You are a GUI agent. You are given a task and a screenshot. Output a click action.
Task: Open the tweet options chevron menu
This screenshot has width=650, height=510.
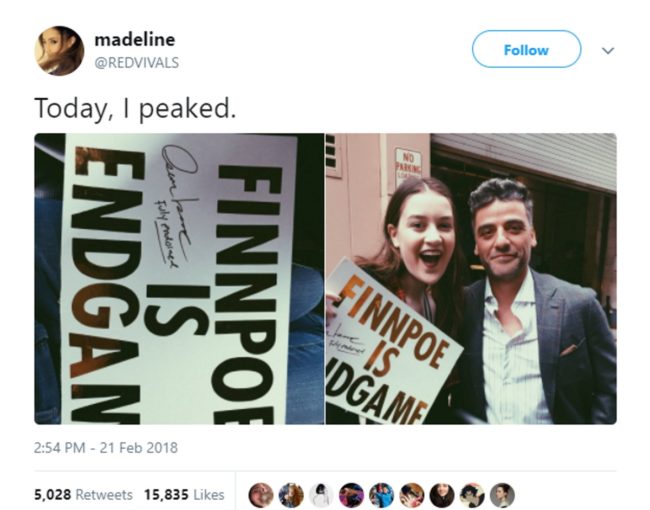click(x=608, y=51)
